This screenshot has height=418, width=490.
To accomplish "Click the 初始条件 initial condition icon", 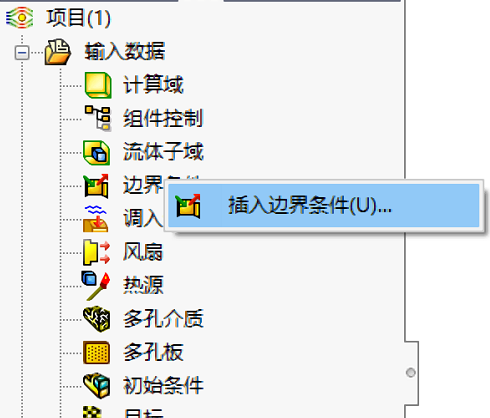I will pos(97,386).
